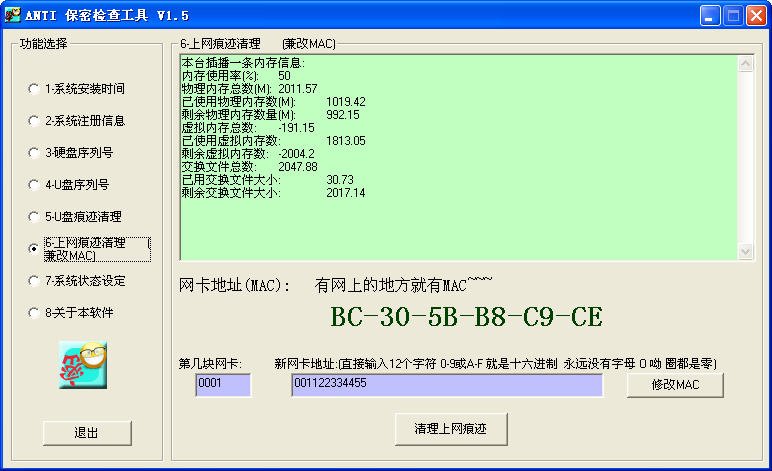The image size is (772, 471).
Task: Select option 8 about this software
Action: [35, 313]
